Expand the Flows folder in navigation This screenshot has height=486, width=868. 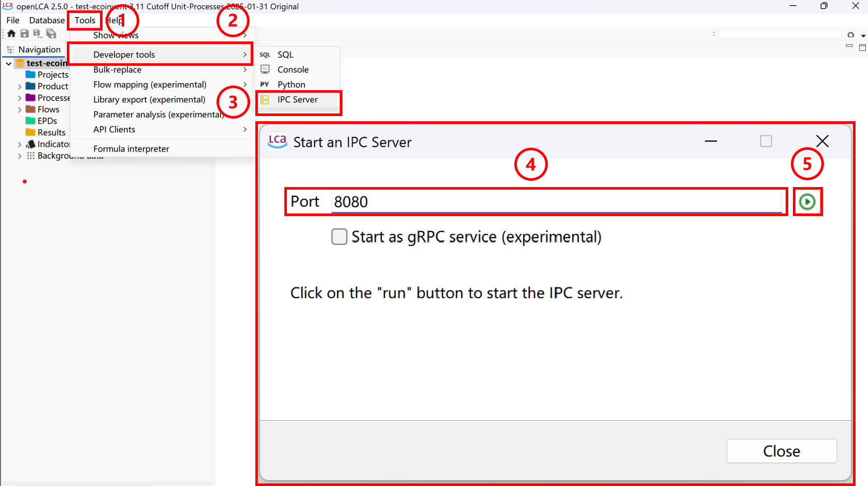pyautogui.click(x=19, y=109)
